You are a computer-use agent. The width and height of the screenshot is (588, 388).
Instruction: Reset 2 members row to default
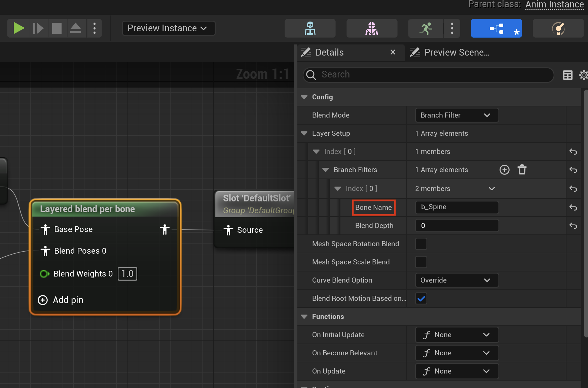(573, 189)
